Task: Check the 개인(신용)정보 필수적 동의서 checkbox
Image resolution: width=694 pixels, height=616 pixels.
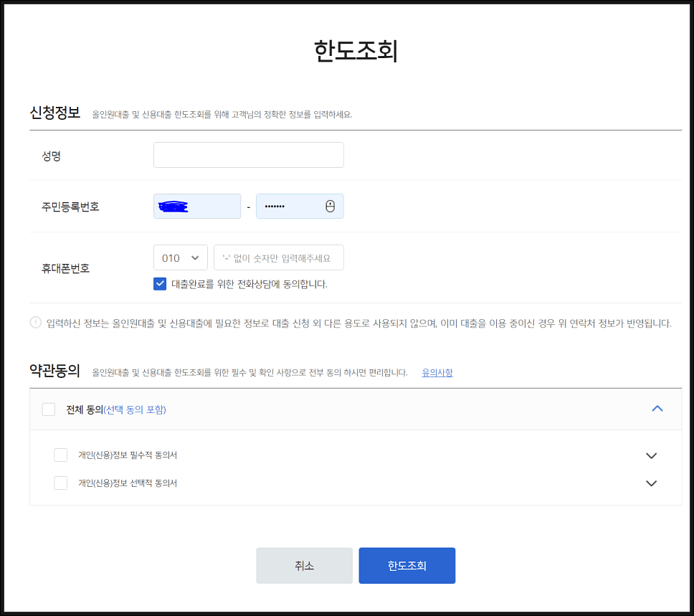Action: 61,455
